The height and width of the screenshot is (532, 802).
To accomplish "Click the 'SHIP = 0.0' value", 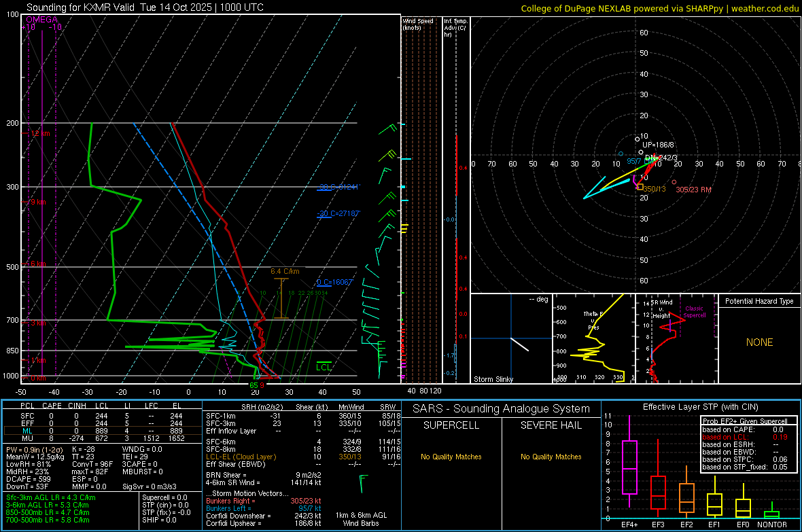I will tap(160, 520).
